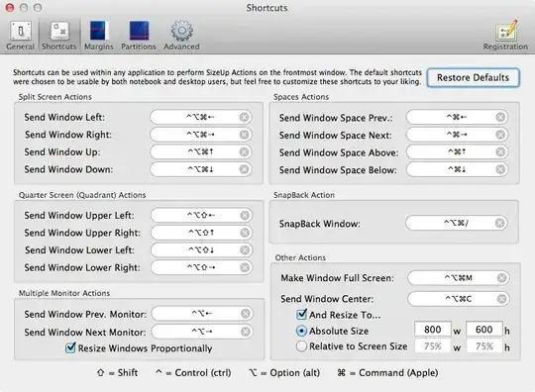Clear the Send Window Prev. Monitor shortcut

tap(246, 314)
